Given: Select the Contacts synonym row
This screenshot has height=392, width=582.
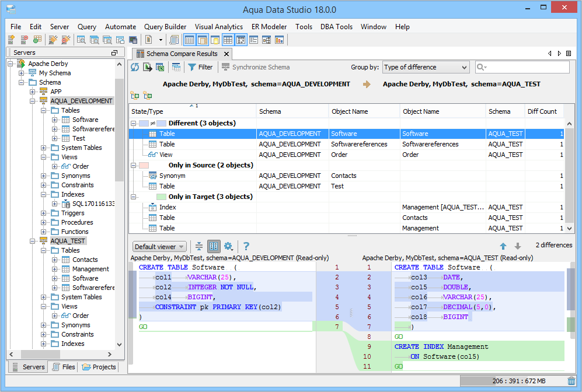Looking at the screenshot, I should [x=346, y=176].
